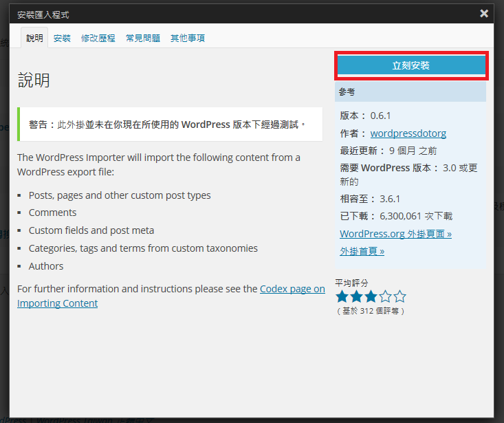Follow the Codex page on Importing Content link
The image size is (504, 423).
coord(171,296)
